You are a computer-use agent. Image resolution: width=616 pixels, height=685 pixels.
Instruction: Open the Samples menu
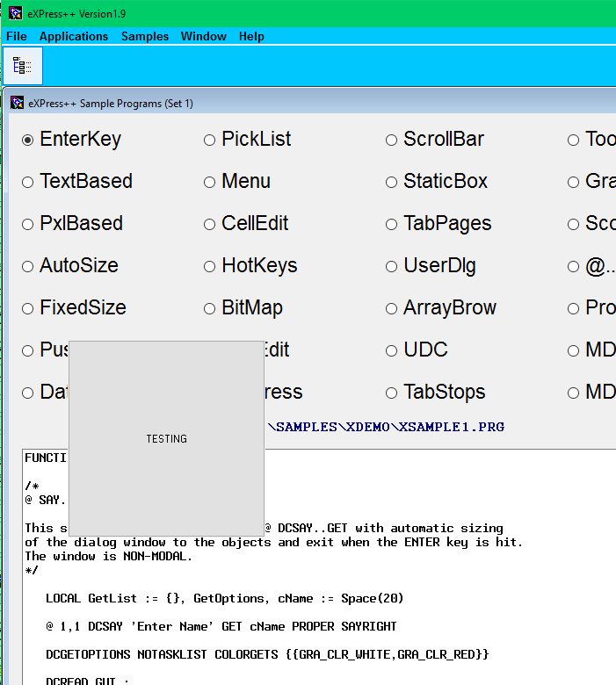click(145, 36)
